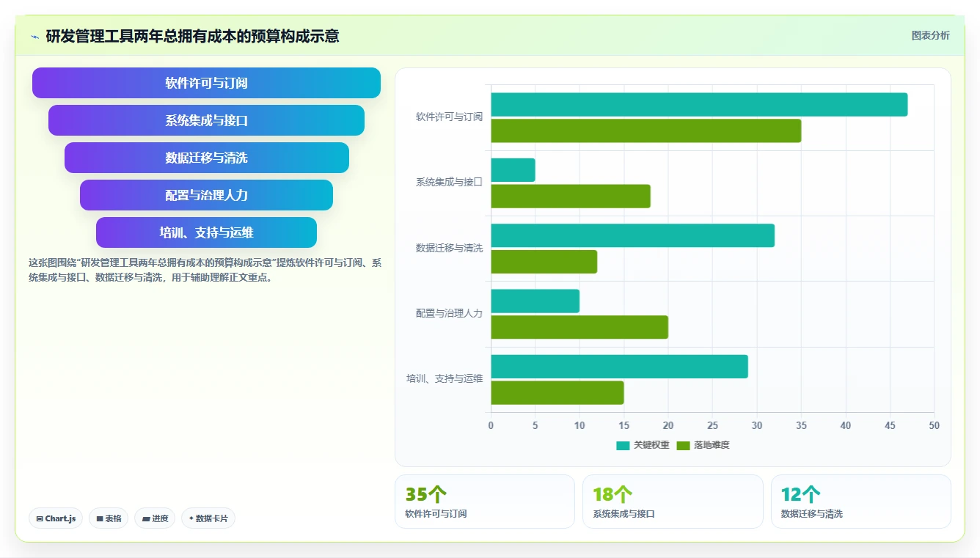Click the x-axis tick value 50

point(934,425)
